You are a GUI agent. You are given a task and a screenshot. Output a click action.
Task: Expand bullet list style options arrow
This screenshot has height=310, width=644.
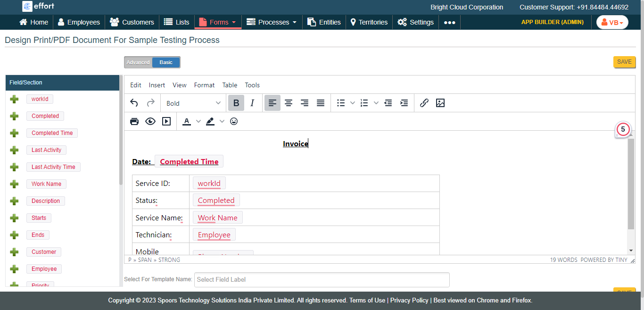353,103
